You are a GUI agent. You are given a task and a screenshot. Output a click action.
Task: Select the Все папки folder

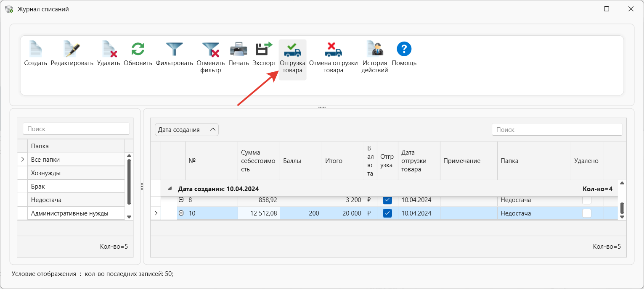76,160
